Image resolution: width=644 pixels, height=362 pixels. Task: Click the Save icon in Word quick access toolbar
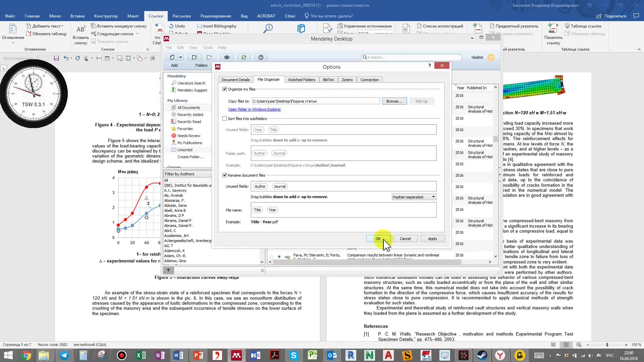(x=56, y=58)
